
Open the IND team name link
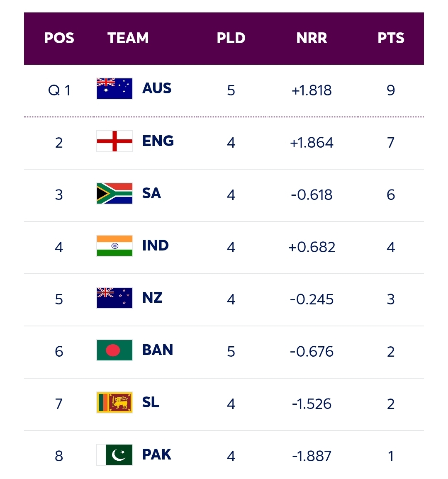click(x=156, y=246)
